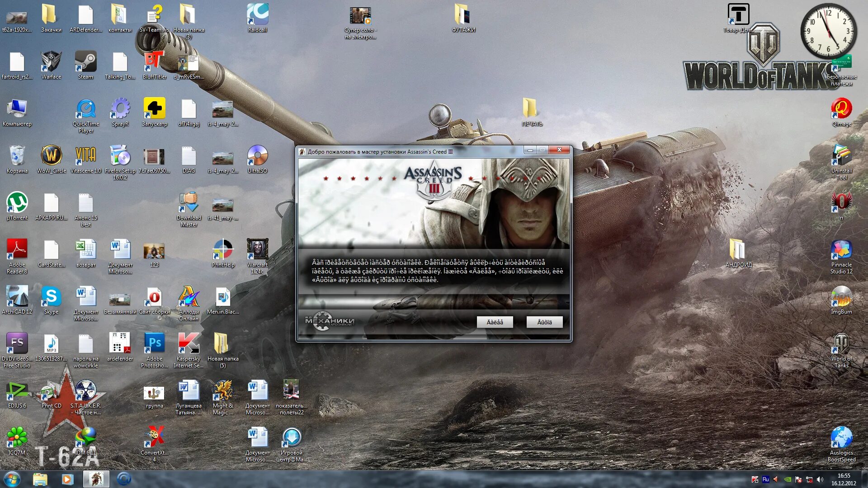Screen dimensions: 868x488
Task: Select the Adobe Photoshop shortcut
Action: point(154,351)
